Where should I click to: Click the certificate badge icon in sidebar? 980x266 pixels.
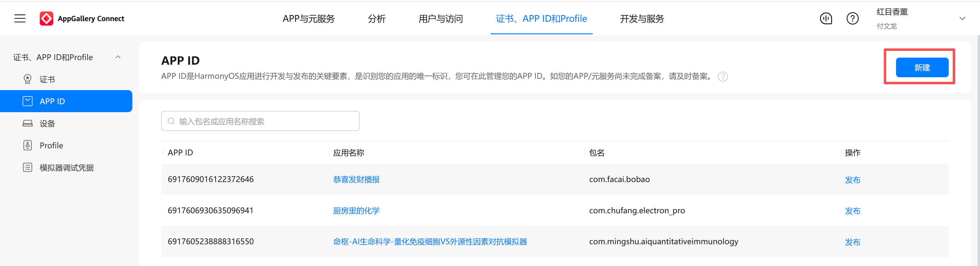(x=27, y=79)
